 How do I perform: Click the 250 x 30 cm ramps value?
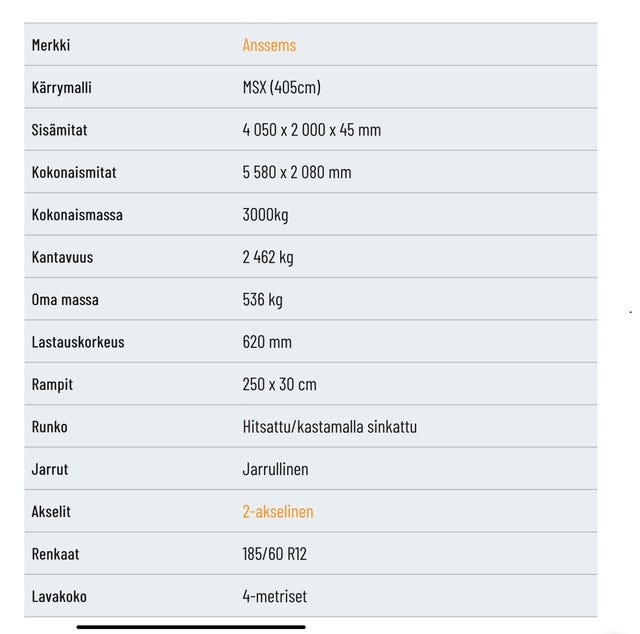pos(279,384)
